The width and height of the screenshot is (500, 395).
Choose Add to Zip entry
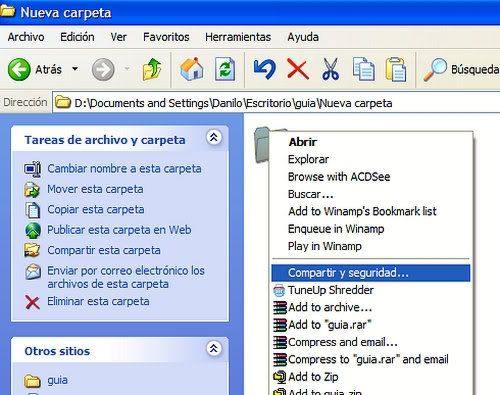point(371,377)
